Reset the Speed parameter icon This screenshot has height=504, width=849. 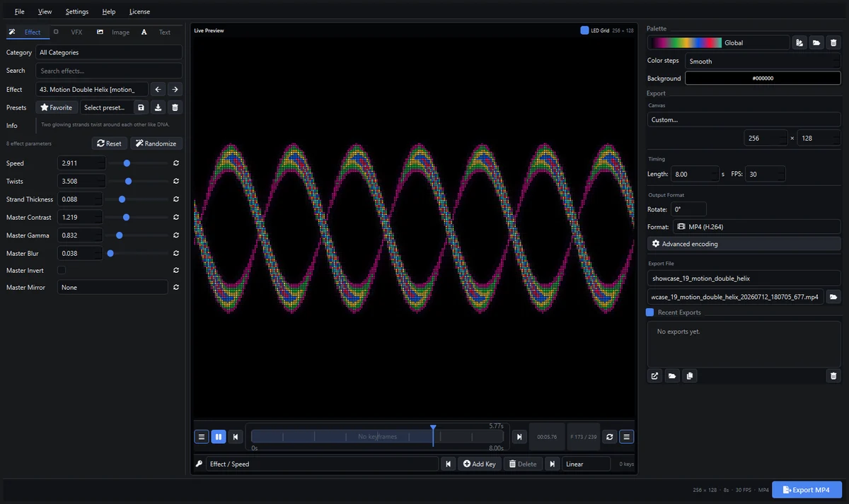(x=175, y=163)
